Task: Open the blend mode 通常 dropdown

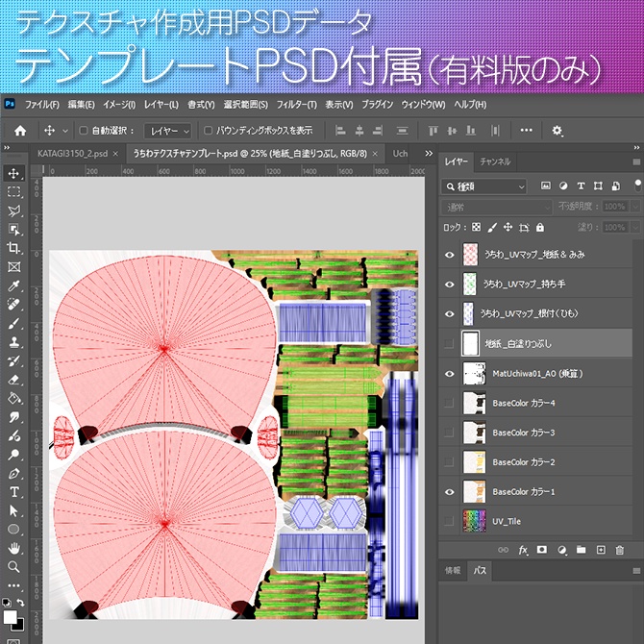Action: [497, 208]
